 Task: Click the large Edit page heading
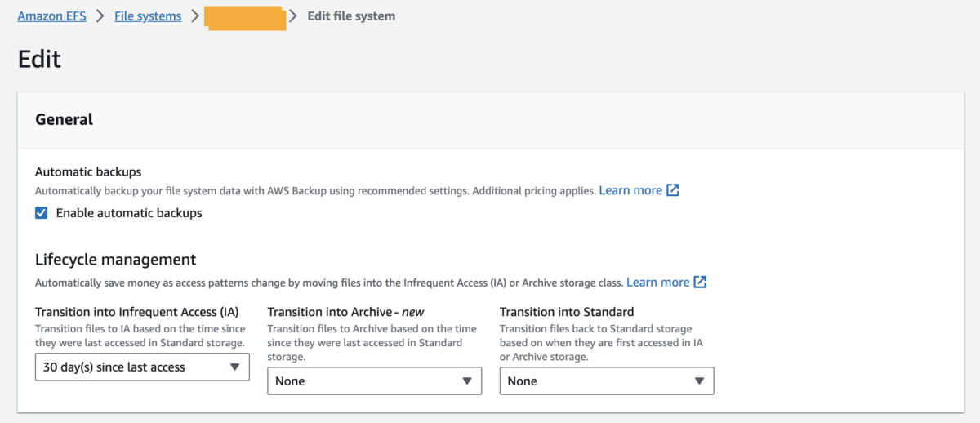point(39,60)
